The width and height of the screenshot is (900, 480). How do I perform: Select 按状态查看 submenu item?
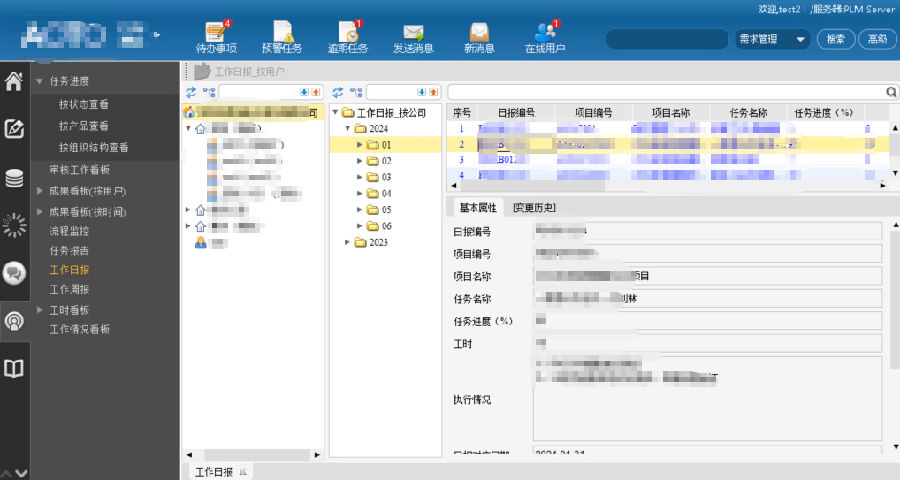coord(84,104)
